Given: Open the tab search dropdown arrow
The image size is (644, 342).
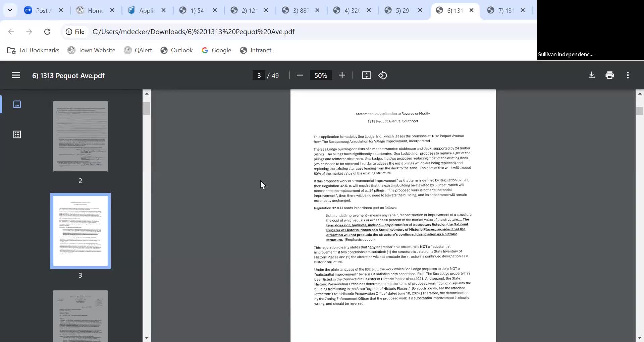Looking at the screenshot, I should [x=10, y=10].
